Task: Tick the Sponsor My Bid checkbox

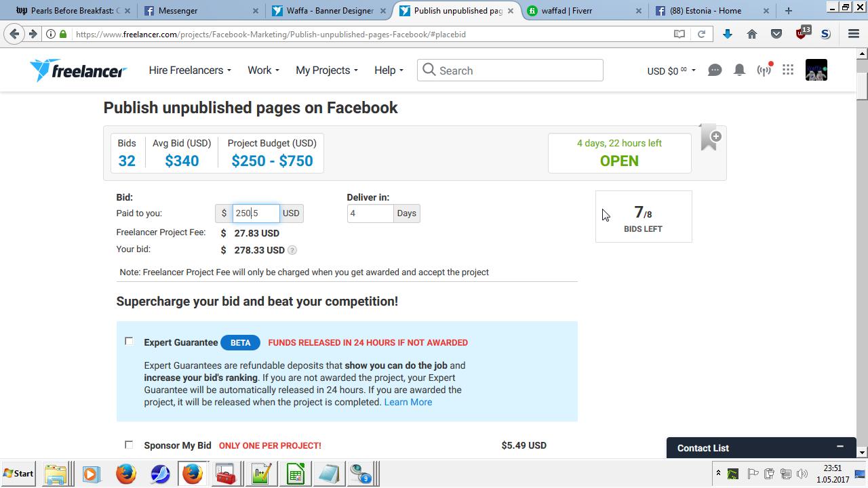Action: pyautogui.click(x=129, y=445)
